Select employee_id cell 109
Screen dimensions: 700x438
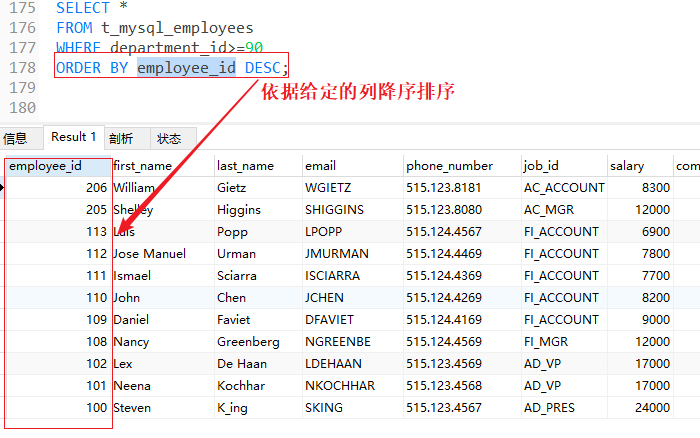pos(58,320)
